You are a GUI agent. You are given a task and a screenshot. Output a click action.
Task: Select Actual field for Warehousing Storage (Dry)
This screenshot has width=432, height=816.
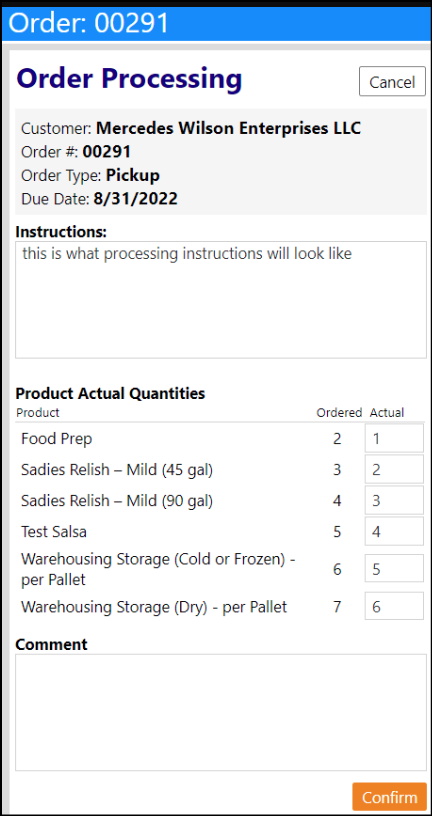coord(394,606)
